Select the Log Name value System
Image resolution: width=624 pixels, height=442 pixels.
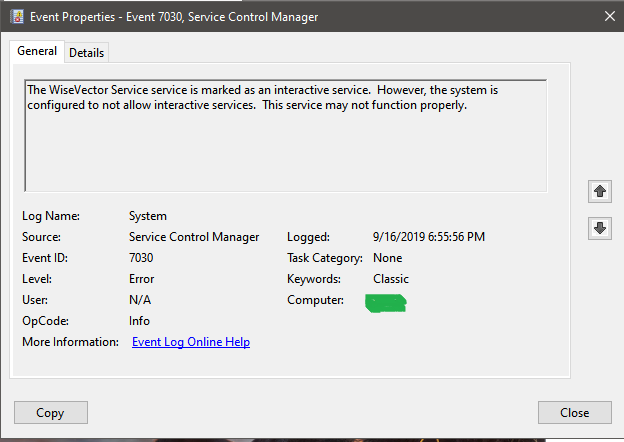click(148, 216)
